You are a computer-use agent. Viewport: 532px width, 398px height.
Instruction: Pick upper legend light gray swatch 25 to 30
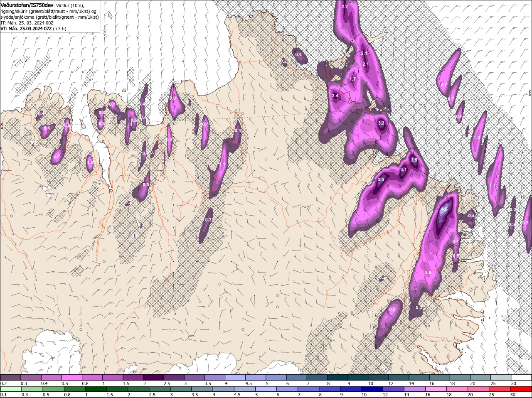pos(502,377)
